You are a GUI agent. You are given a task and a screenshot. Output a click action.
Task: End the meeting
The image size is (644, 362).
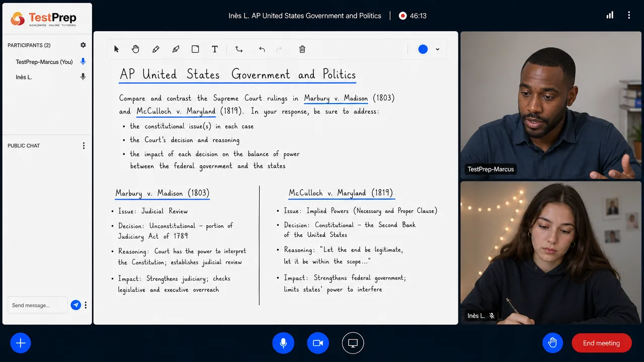pos(602,343)
